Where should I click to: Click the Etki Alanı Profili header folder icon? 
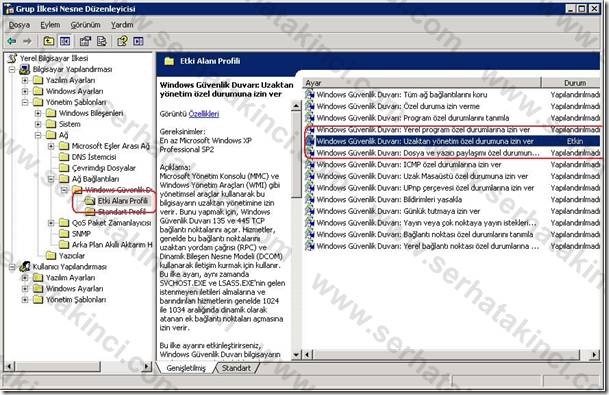point(169,61)
